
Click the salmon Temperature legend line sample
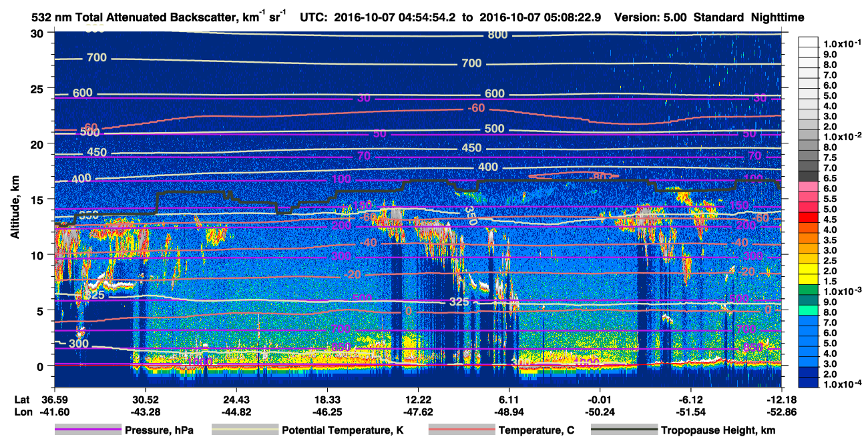coord(461,430)
